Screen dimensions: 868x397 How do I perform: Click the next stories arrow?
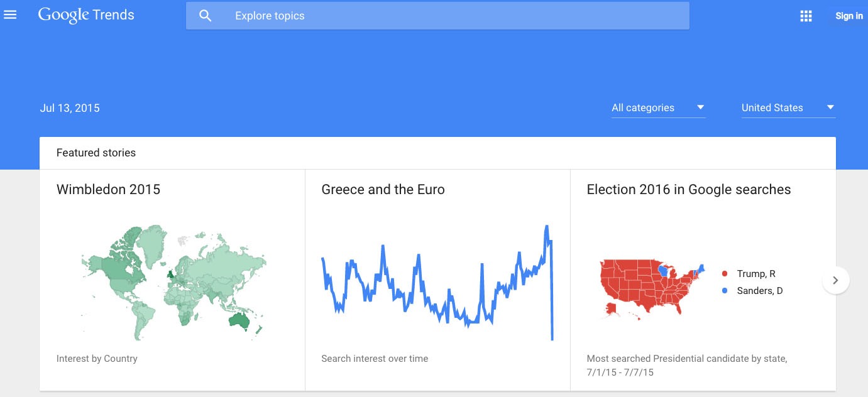(x=836, y=280)
